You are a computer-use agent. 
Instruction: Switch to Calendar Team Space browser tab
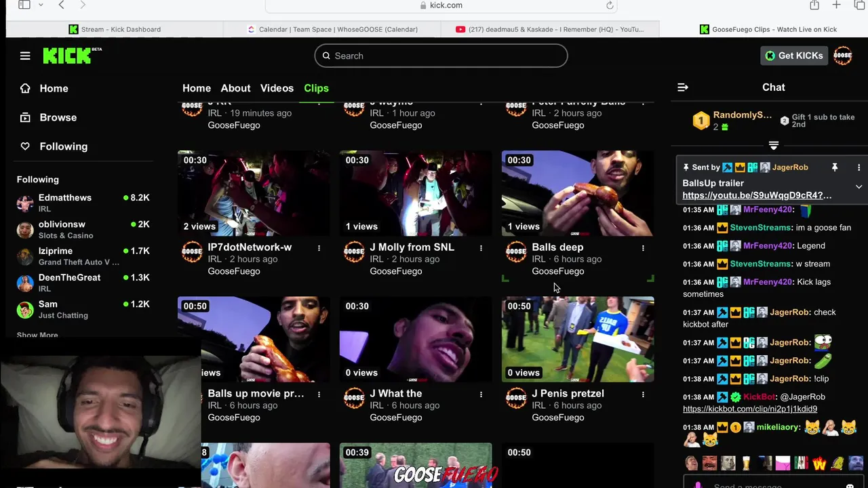click(332, 29)
